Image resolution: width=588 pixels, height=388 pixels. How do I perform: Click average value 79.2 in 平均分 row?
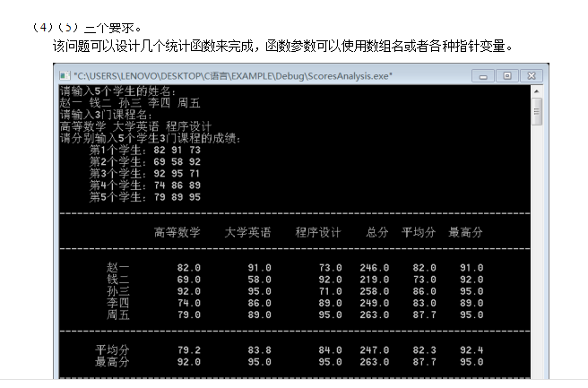(188, 350)
